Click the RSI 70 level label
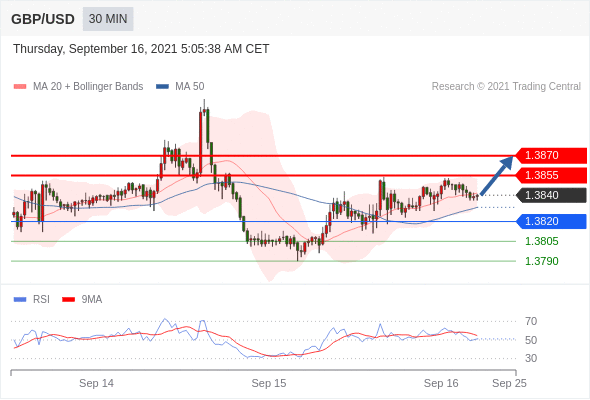Image resolution: width=590 pixels, height=400 pixels. pos(531,321)
